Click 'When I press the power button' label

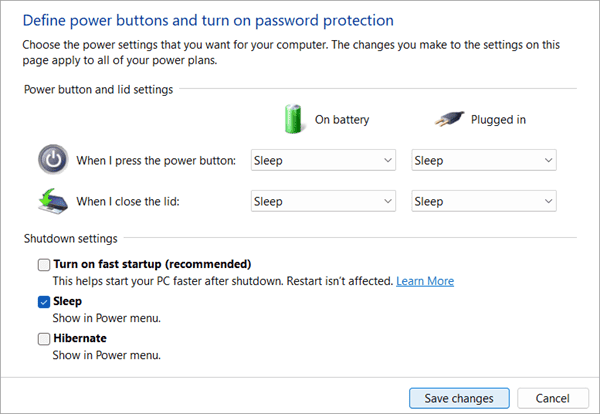click(x=156, y=160)
